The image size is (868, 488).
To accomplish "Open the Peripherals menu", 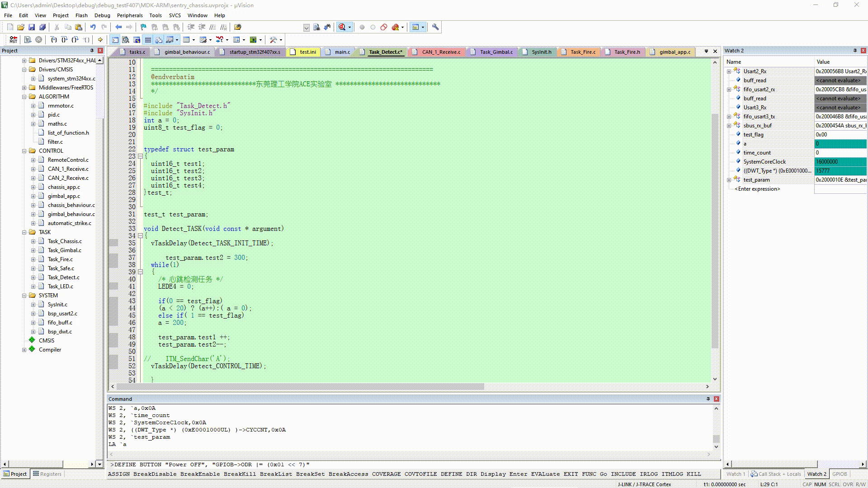I will click(129, 15).
